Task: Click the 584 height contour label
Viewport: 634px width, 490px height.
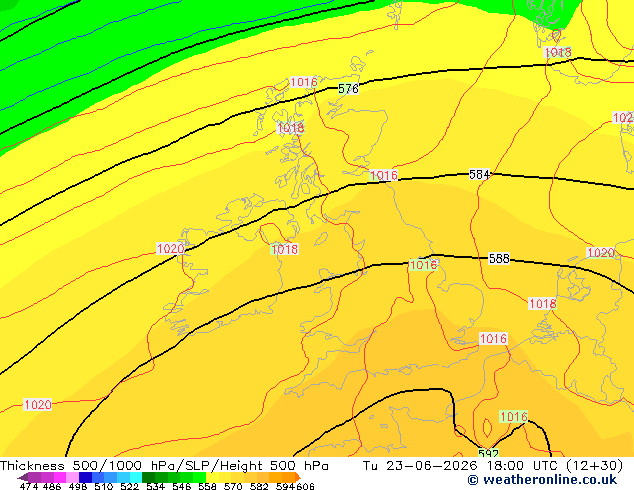Action: [479, 175]
